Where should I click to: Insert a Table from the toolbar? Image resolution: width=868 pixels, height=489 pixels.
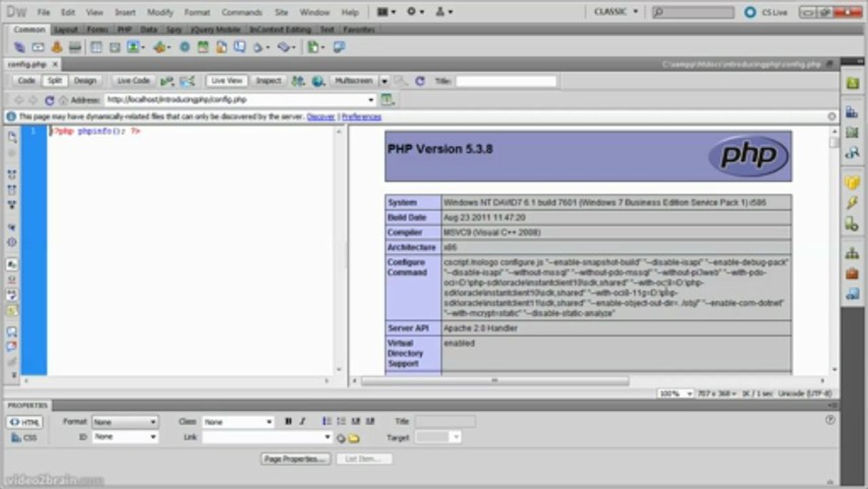[96, 47]
